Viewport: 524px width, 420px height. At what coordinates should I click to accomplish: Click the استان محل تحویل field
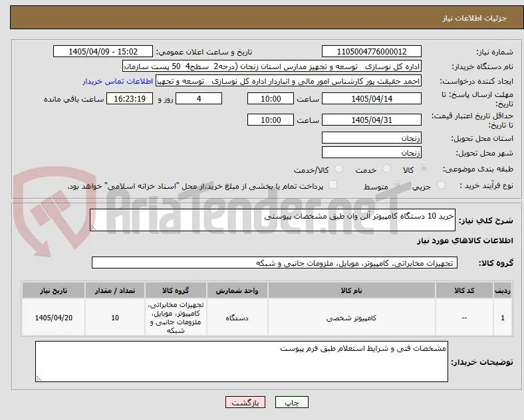coord(371,138)
